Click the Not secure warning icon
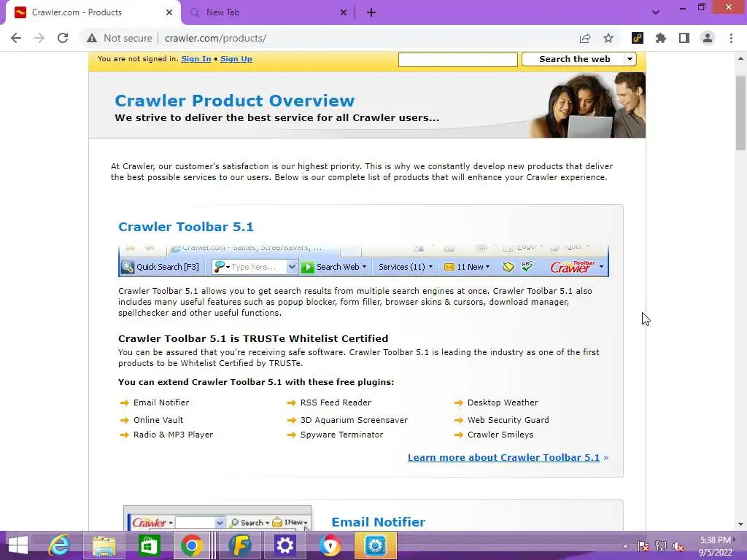The width and height of the screenshot is (747, 560). click(92, 38)
